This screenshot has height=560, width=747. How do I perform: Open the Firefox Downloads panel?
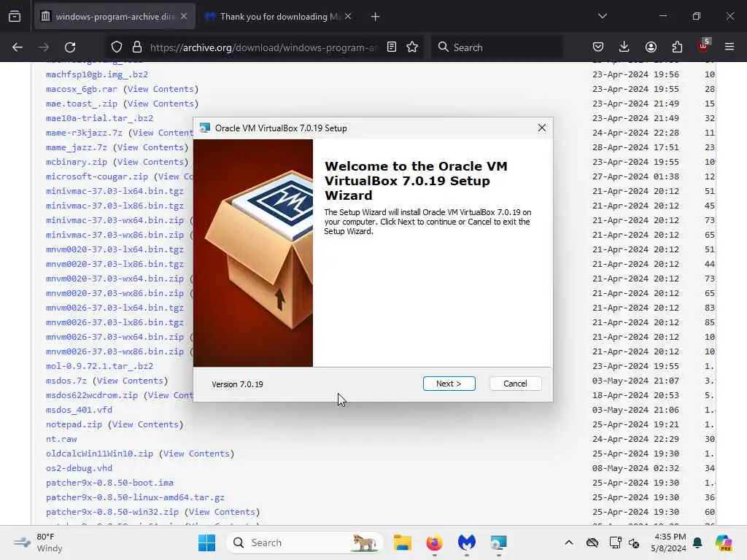[624, 47]
